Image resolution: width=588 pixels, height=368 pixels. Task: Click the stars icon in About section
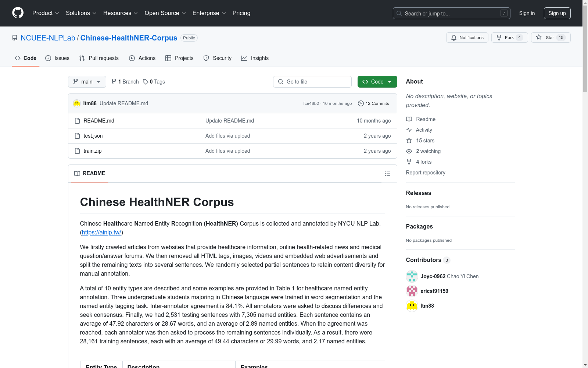point(409,141)
